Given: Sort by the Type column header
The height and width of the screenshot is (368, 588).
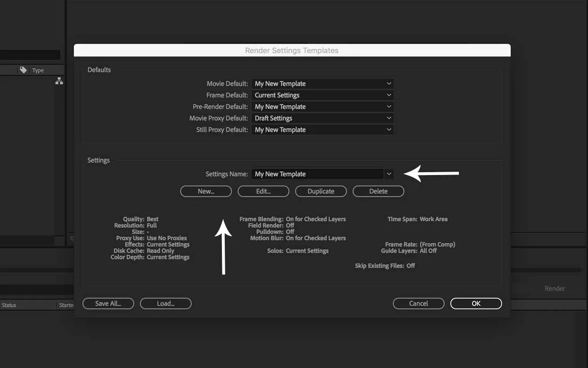Looking at the screenshot, I should (38, 70).
